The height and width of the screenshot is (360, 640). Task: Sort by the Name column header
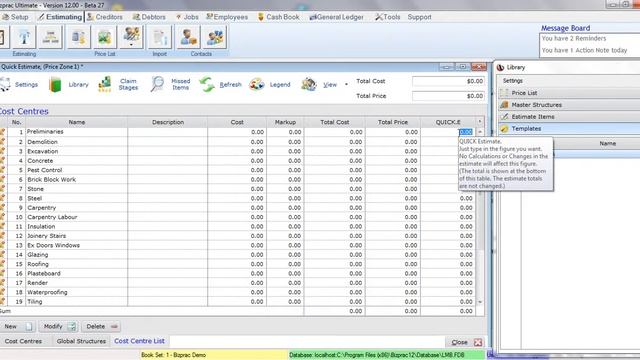pyautogui.click(x=77, y=122)
